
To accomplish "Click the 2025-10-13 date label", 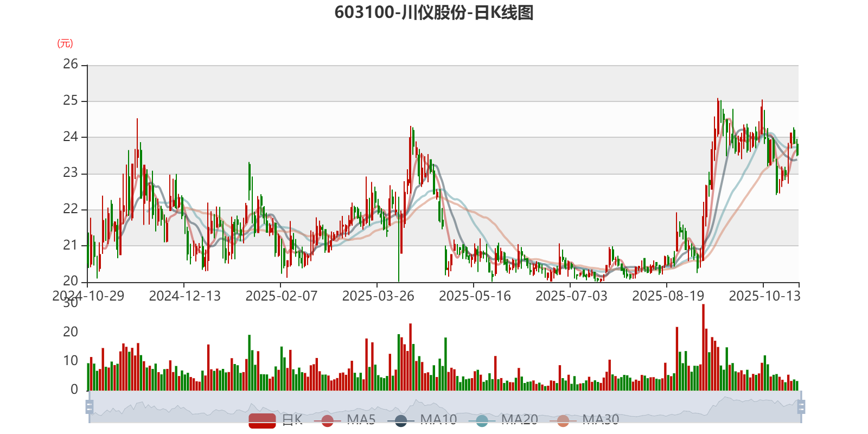I will coord(764,296).
